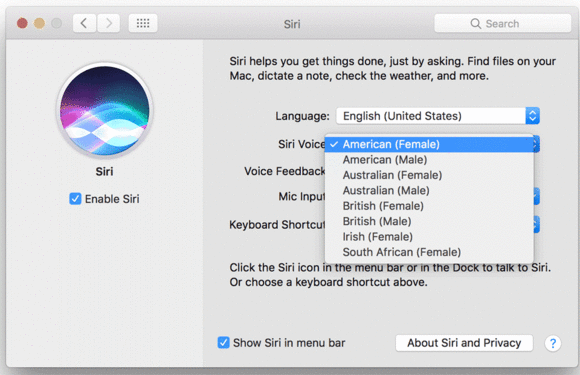Screen dimensions: 580x375
Task: Click the Keyboard Shortcut label
Action: coord(277,224)
